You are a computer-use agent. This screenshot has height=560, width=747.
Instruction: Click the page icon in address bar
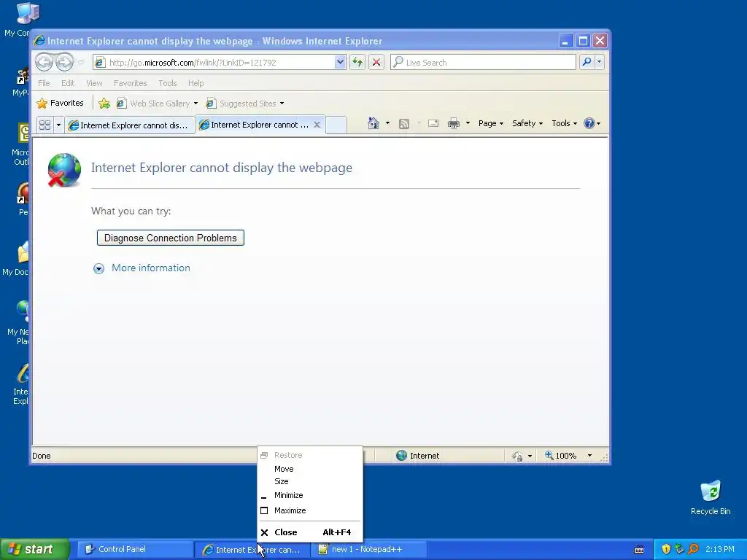(x=99, y=63)
